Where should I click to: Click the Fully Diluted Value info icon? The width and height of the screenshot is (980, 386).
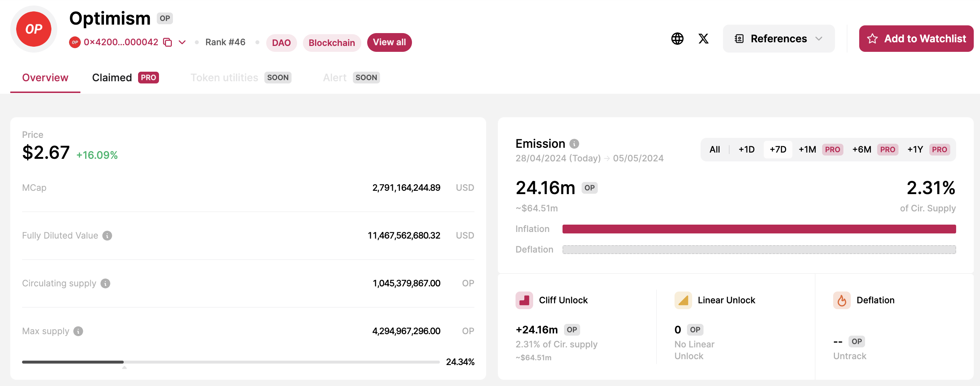[x=107, y=236]
